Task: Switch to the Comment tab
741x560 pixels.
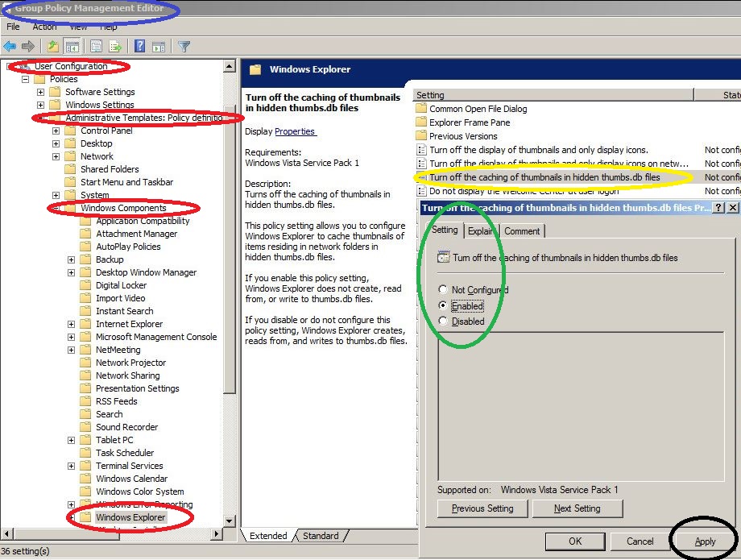Action: (x=522, y=231)
